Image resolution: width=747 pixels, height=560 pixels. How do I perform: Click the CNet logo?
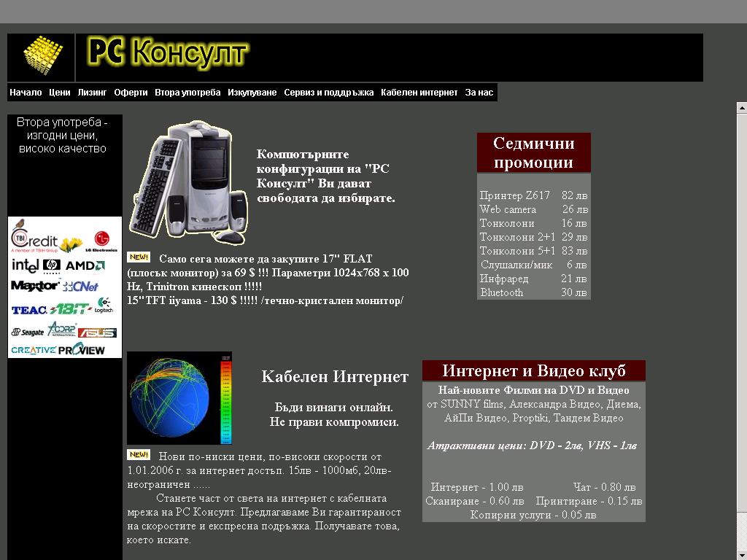pos(80,286)
